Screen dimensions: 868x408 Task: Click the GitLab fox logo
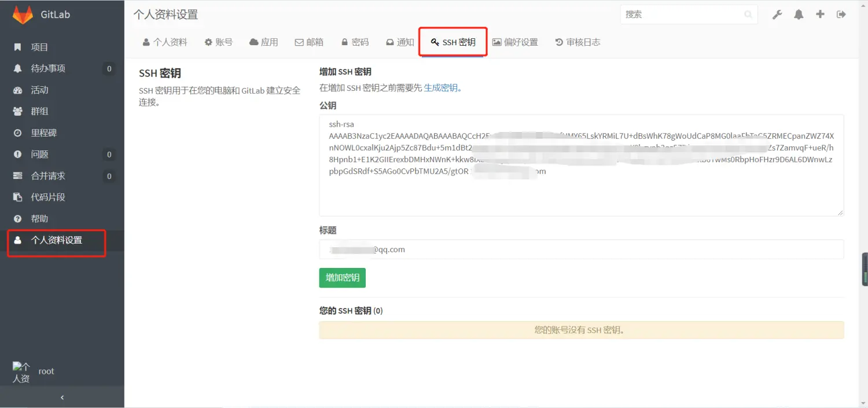(x=21, y=14)
